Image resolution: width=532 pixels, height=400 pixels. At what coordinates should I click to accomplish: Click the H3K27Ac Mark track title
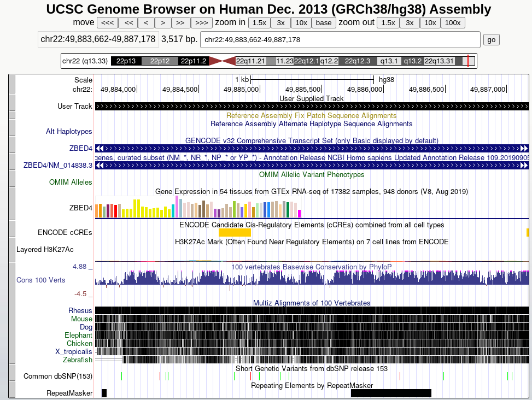(x=312, y=242)
